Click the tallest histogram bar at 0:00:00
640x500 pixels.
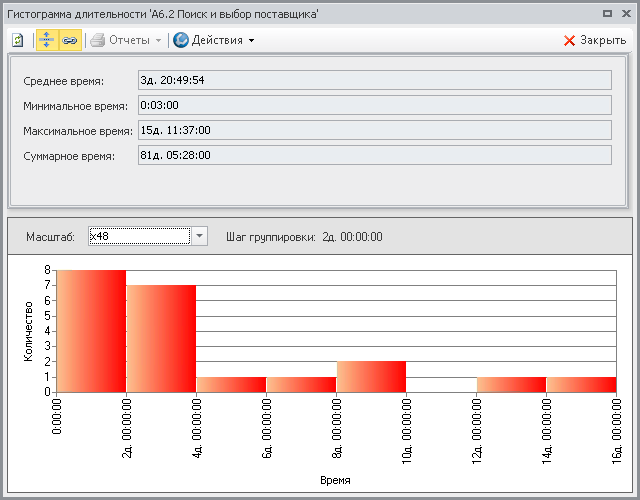(x=91, y=330)
